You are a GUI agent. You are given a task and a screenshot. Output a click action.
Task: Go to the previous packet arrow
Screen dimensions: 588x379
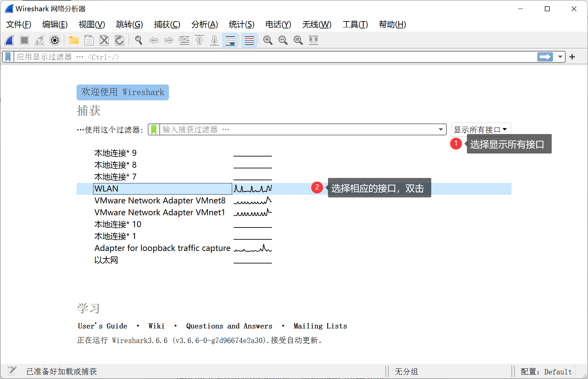coord(154,40)
